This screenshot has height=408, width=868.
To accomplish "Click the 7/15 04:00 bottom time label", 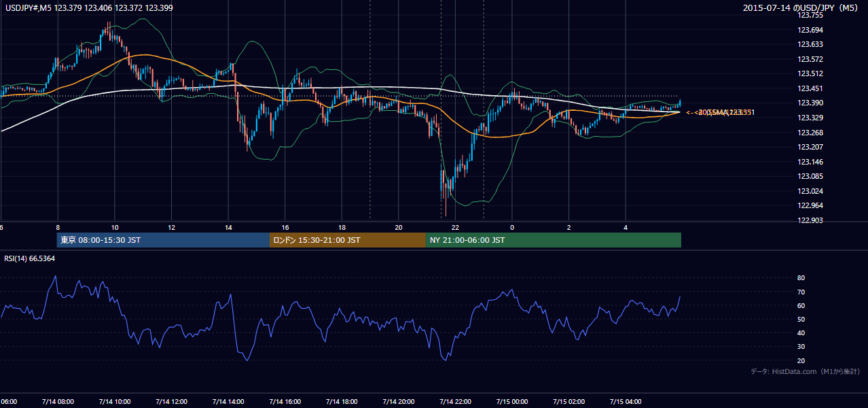I will click(x=626, y=401).
